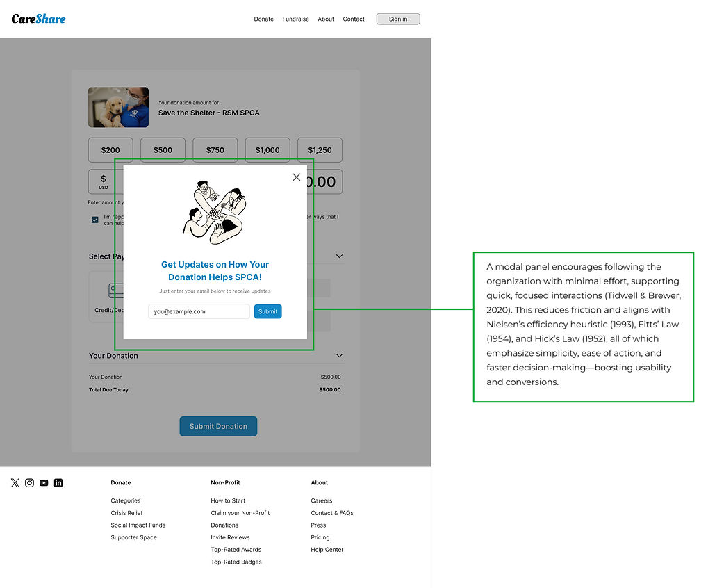Open Claim your Non-Profit footer link
The height and width of the screenshot is (588, 708).
click(x=240, y=512)
